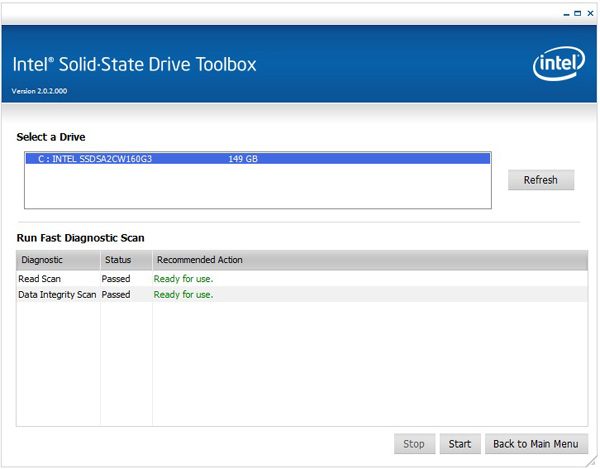Click the Stop button
This screenshot has height=469, width=600.
coord(414,444)
